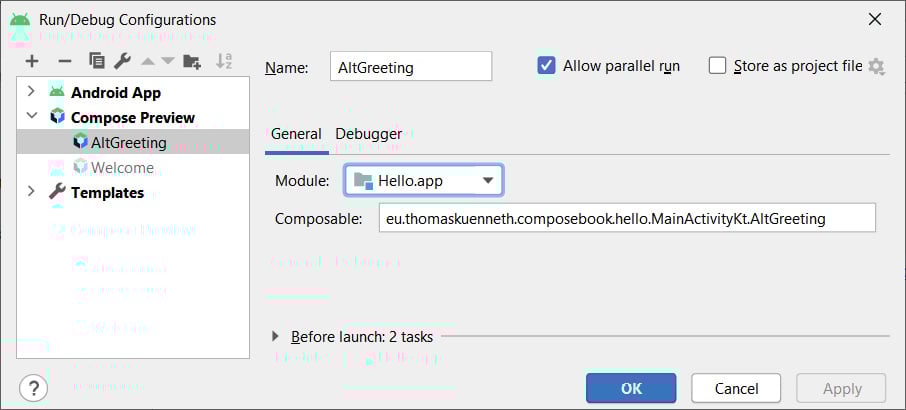
Task: Open the edit templates wrench icon
Action: tap(122, 61)
